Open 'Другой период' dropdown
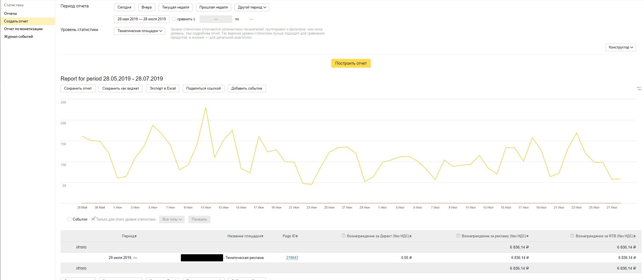 click(x=252, y=7)
